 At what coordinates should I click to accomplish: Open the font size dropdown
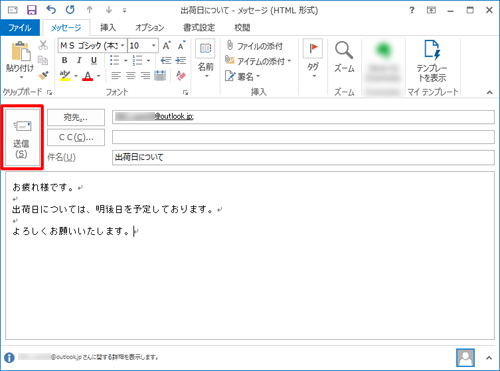pyautogui.click(x=154, y=45)
